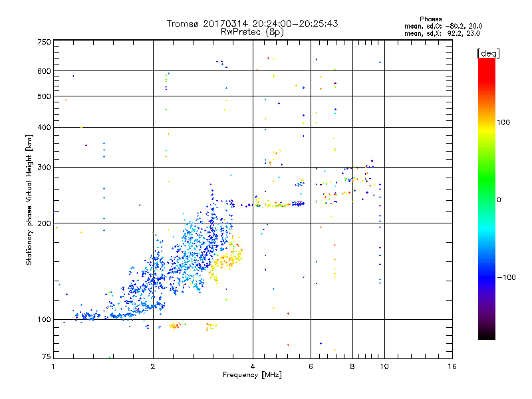The width and height of the screenshot is (532, 399).
Task: Click the y-axis '300' tick label
Action: [44, 167]
